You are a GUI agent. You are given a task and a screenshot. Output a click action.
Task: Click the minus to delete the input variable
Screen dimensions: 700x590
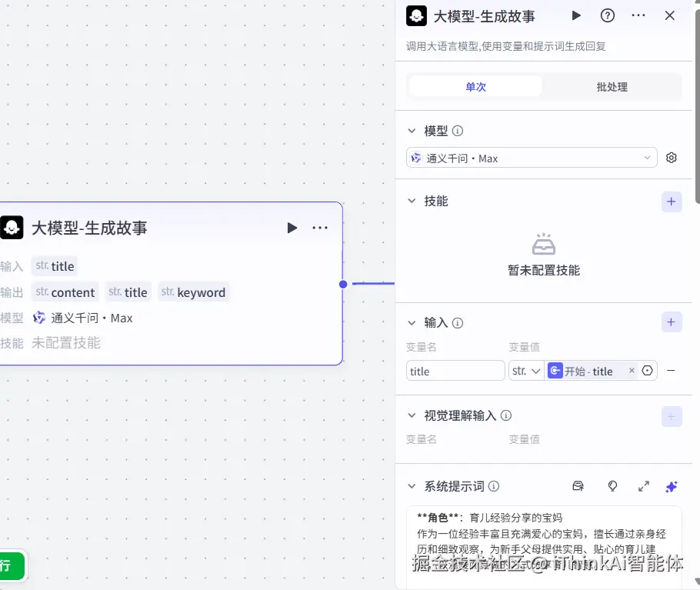click(671, 371)
